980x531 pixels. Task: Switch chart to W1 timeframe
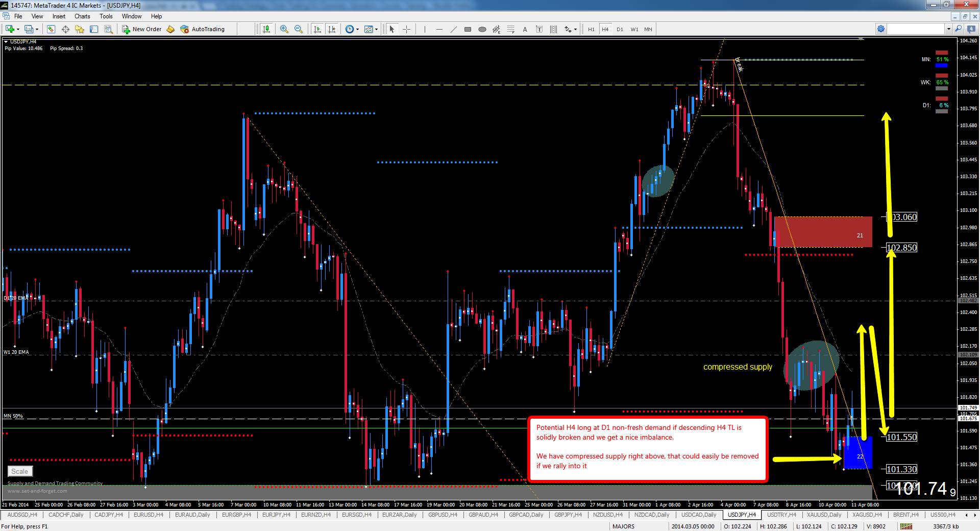[x=634, y=29]
